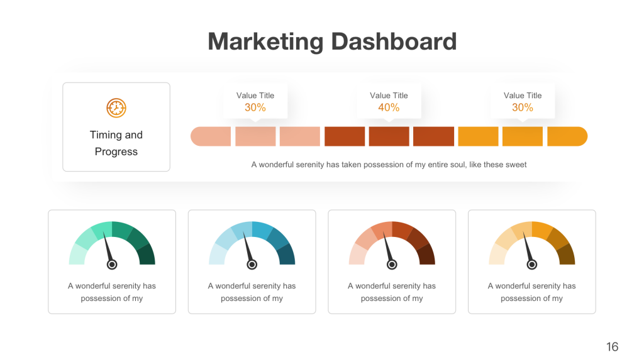The image size is (644, 362).
Task: Click the last 30% value callout
Action: [x=523, y=102]
